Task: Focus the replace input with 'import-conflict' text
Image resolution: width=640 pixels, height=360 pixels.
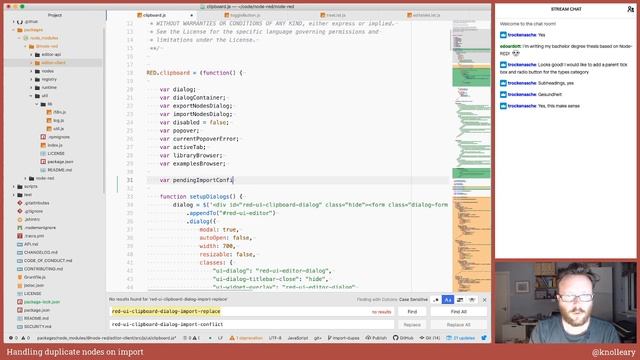Action: click(252, 324)
